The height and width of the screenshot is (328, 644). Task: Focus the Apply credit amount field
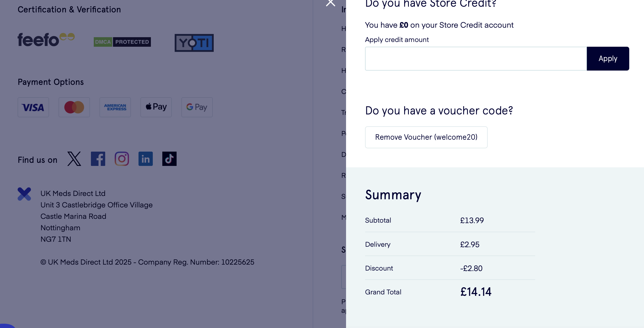tap(476, 59)
